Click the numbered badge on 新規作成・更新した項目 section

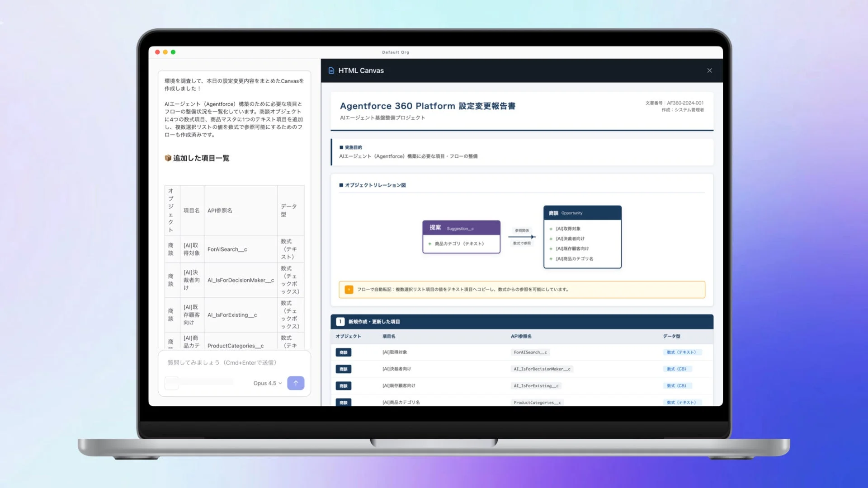tap(340, 322)
